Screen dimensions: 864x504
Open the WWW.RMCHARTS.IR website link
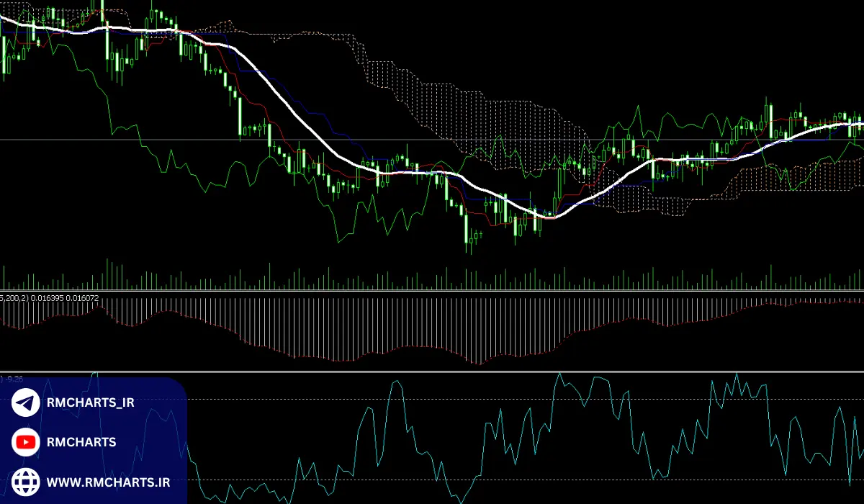(x=108, y=482)
